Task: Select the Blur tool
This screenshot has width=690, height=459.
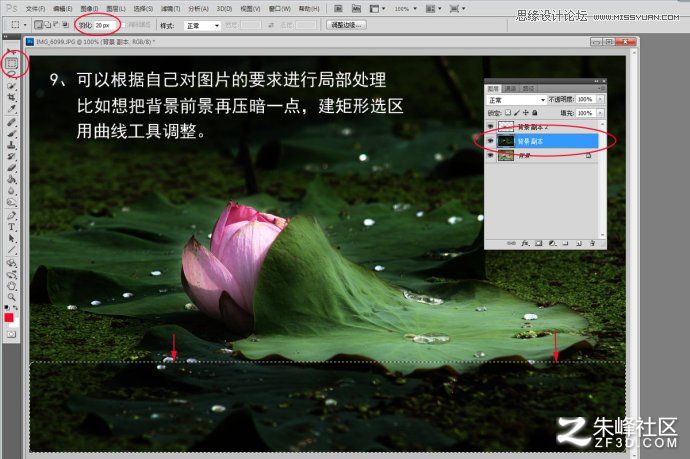Action: [x=11, y=191]
